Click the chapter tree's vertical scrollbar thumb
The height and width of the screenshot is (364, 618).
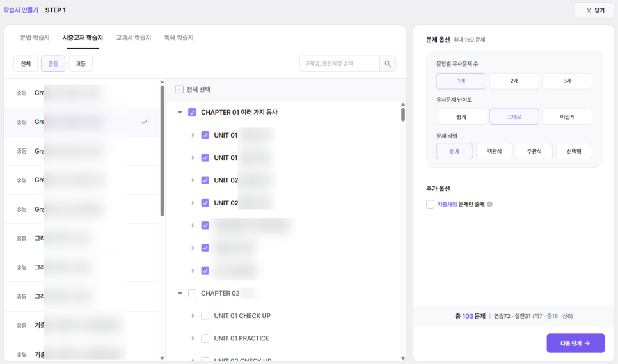coord(403,115)
